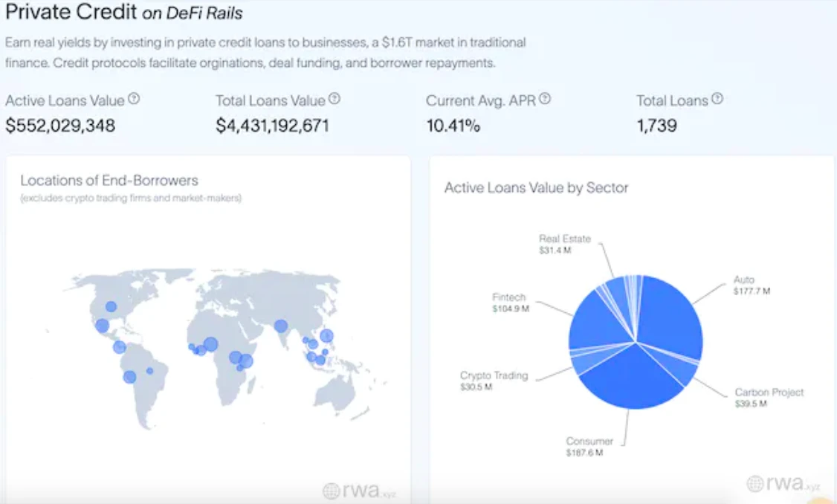Screen dimensions: 837x504
Task: Open info icon next to Total Loans
Action: point(717,99)
